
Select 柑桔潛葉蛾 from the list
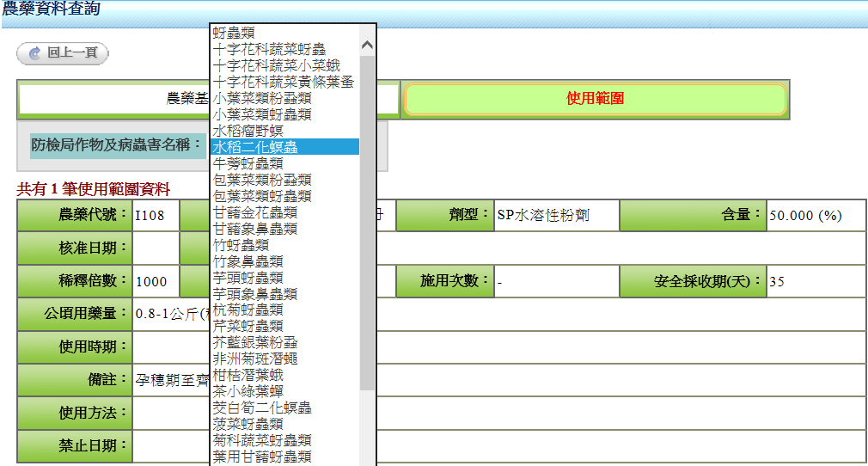click(x=248, y=375)
